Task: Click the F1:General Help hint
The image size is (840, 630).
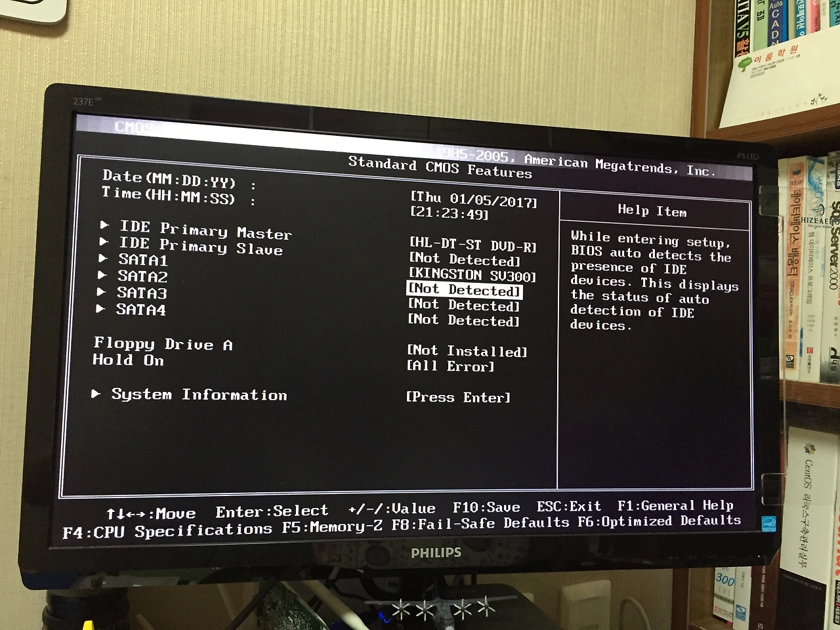Action: [x=675, y=505]
